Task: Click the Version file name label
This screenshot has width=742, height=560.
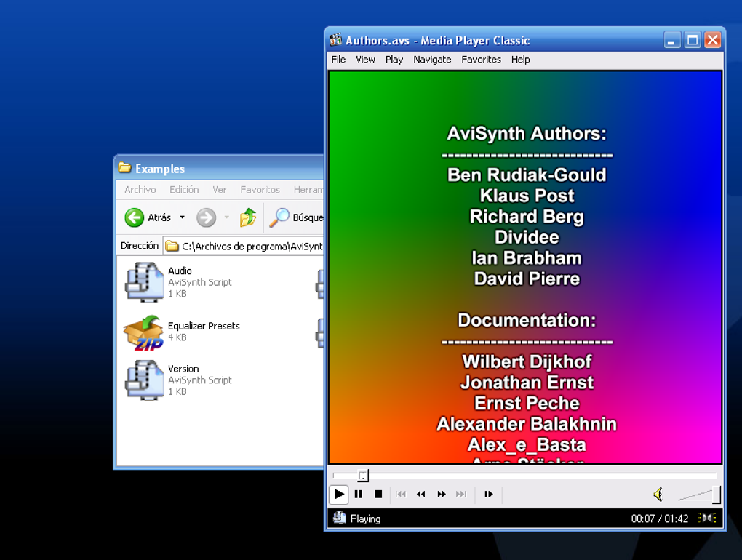Action: 183,369
